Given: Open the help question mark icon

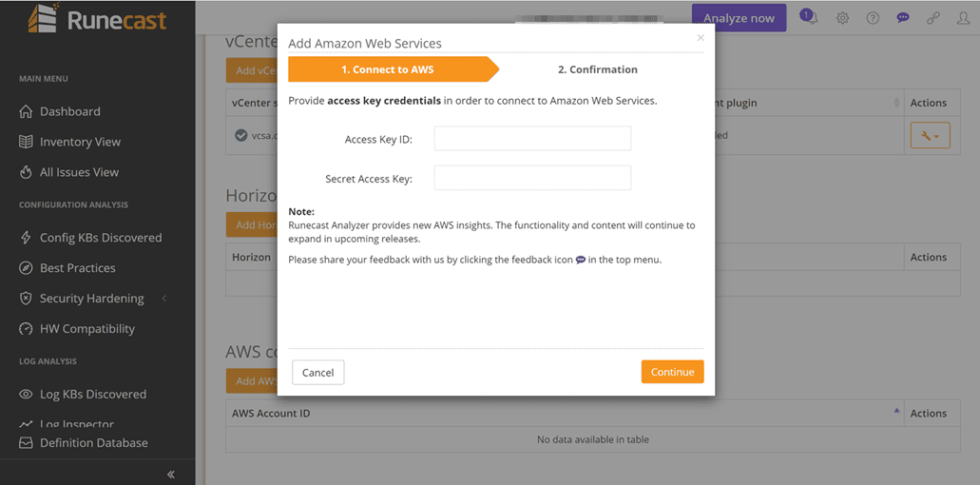Looking at the screenshot, I should tap(873, 18).
